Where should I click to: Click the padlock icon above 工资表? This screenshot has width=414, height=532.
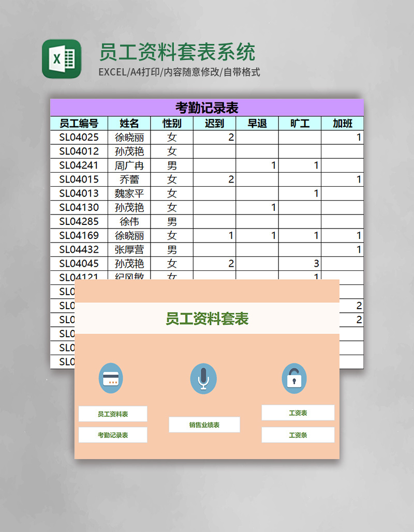(295, 378)
